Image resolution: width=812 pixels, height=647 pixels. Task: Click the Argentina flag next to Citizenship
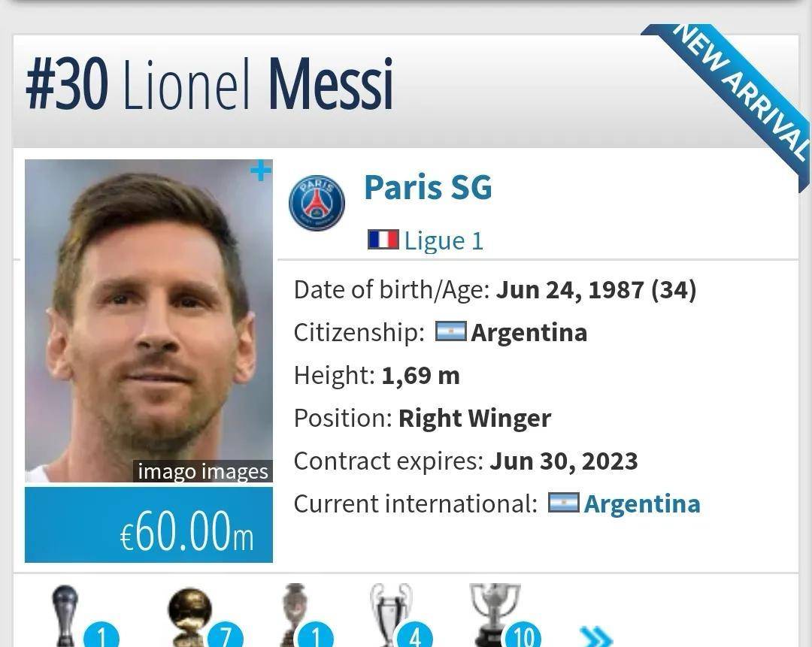pyautogui.click(x=450, y=331)
